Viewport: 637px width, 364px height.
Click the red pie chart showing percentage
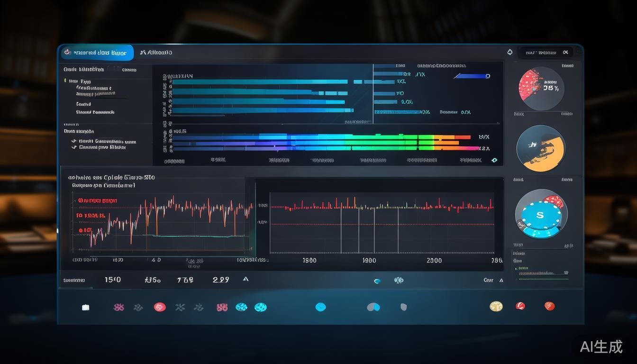tap(541, 88)
